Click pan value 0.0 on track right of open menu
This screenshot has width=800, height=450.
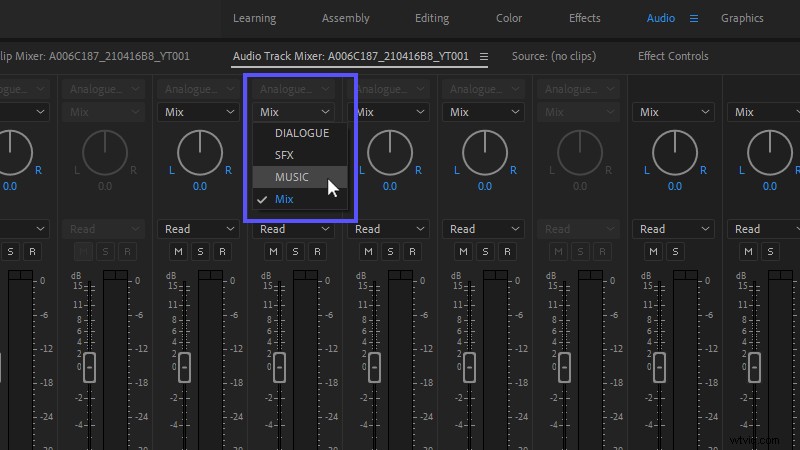[390, 186]
